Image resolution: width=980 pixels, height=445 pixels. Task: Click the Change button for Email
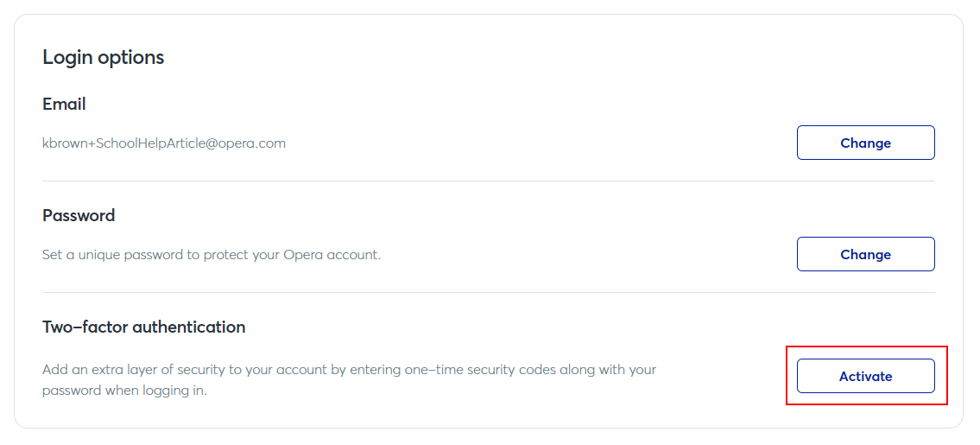point(865,143)
